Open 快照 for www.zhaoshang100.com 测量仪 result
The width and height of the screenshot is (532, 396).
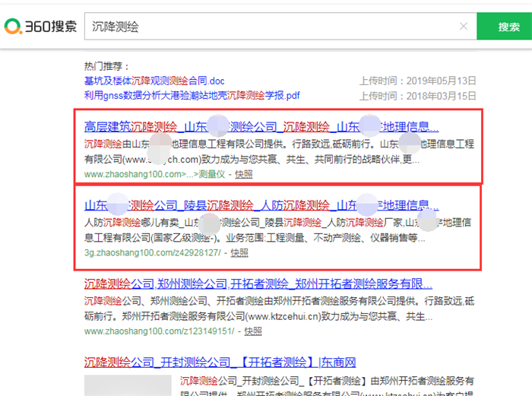coord(244,174)
